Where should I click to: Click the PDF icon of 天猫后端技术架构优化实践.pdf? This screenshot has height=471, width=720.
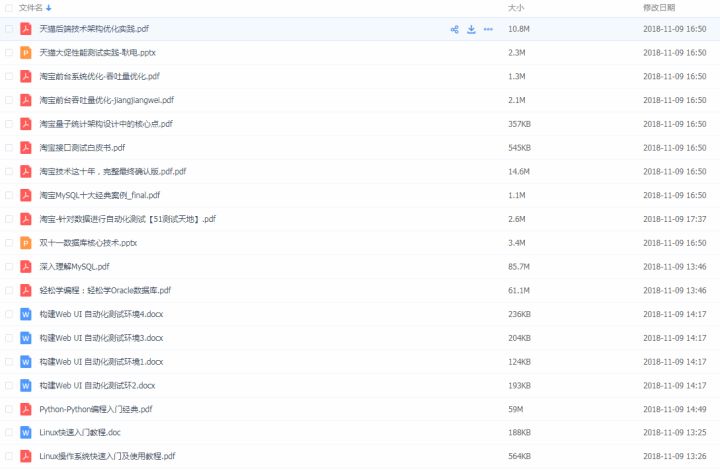tap(26, 29)
